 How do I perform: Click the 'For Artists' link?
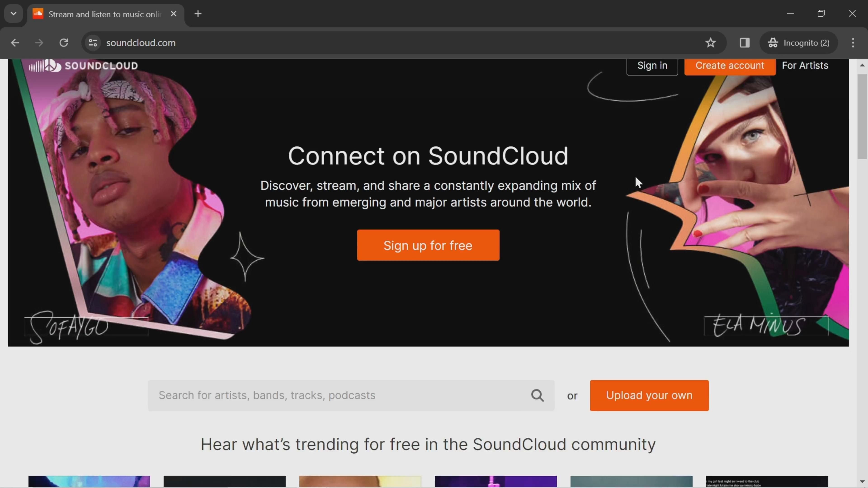coord(805,65)
